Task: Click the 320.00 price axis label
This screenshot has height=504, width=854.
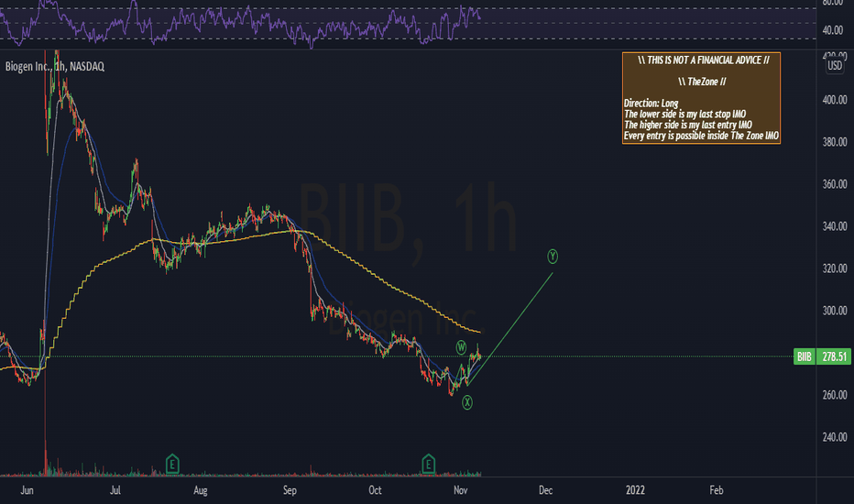Action: point(835,268)
